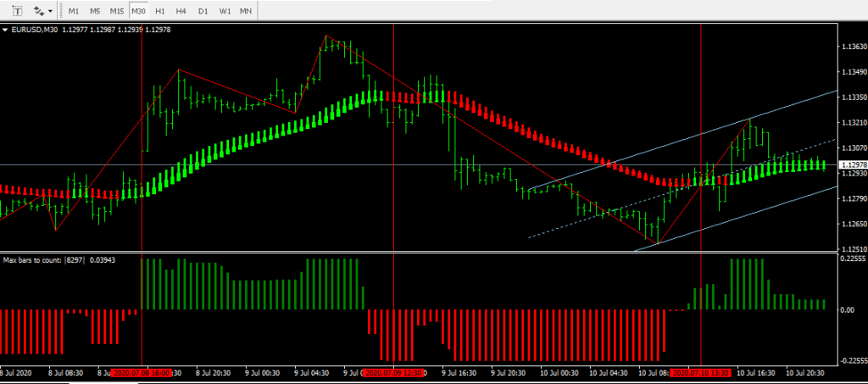Switch chart to W1 weekly timeframe
This screenshot has height=384, width=868.
click(224, 11)
